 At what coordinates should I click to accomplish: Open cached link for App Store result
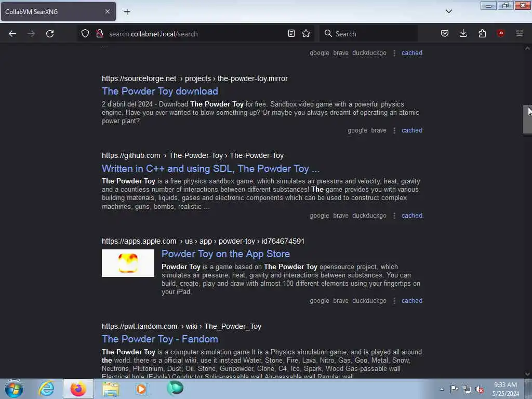tap(412, 301)
